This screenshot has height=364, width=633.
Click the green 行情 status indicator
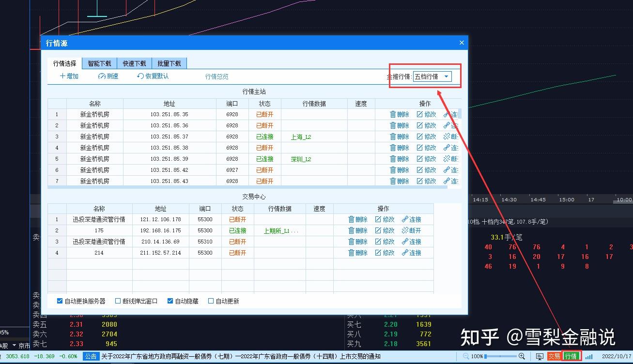571,356
